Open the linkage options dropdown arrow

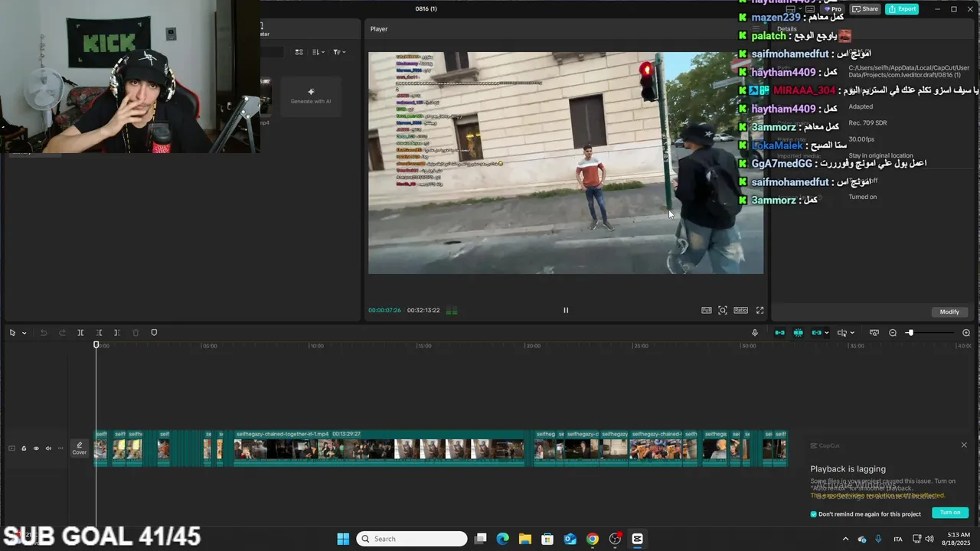coord(827,333)
